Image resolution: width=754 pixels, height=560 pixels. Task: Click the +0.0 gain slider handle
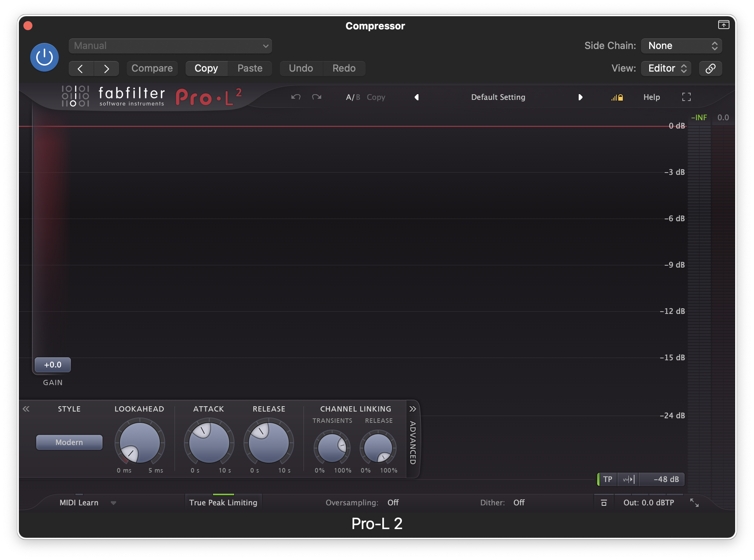(53, 365)
